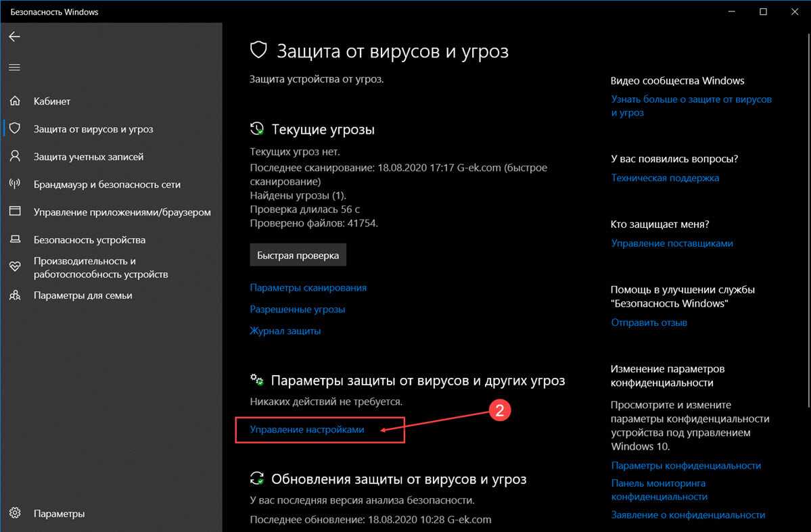Click the account protection person icon
Image resolution: width=811 pixels, height=532 pixels.
coord(15,157)
